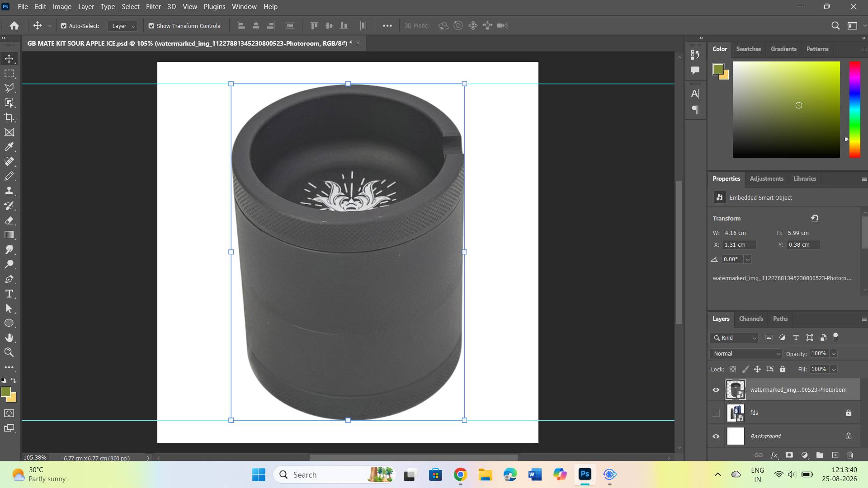Open the Filter menu
Screen dimensions: 868x488
point(153,7)
